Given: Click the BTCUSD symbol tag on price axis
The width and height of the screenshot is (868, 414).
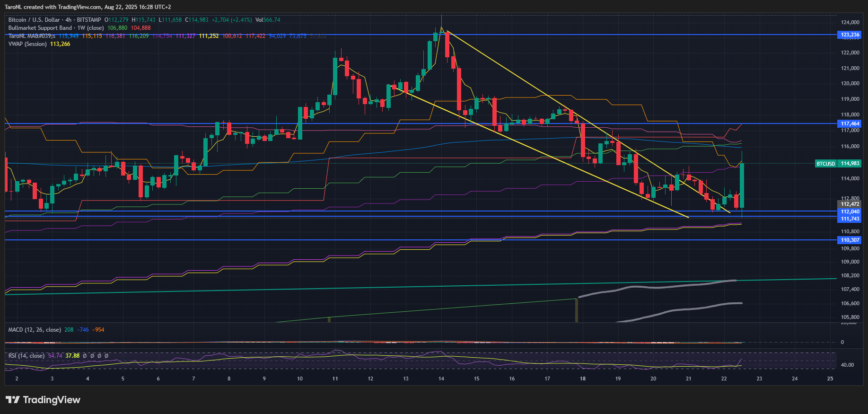Looking at the screenshot, I should 826,164.
